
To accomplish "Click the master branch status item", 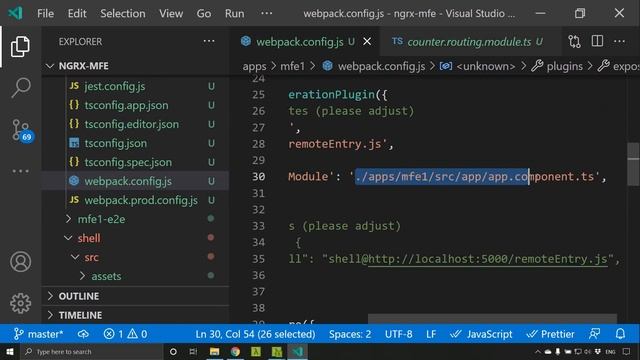I will (x=38, y=334).
